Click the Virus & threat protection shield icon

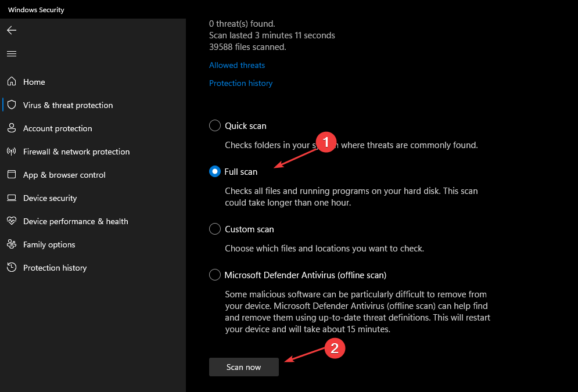coord(12,105)
